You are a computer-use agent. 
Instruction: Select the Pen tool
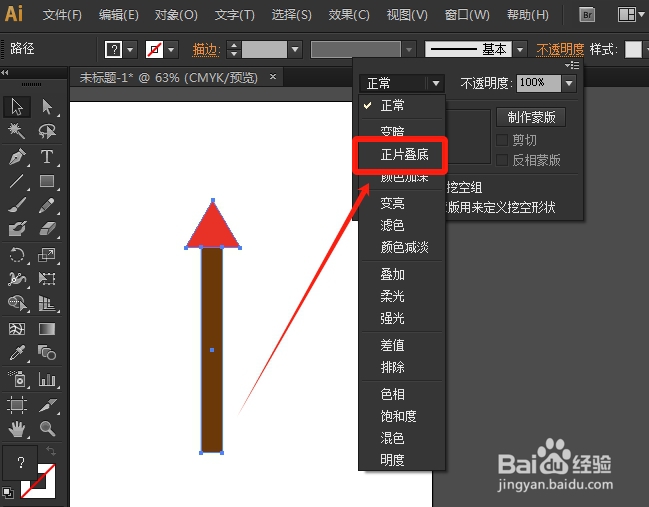pyautogui.click(x=17, y=157)
